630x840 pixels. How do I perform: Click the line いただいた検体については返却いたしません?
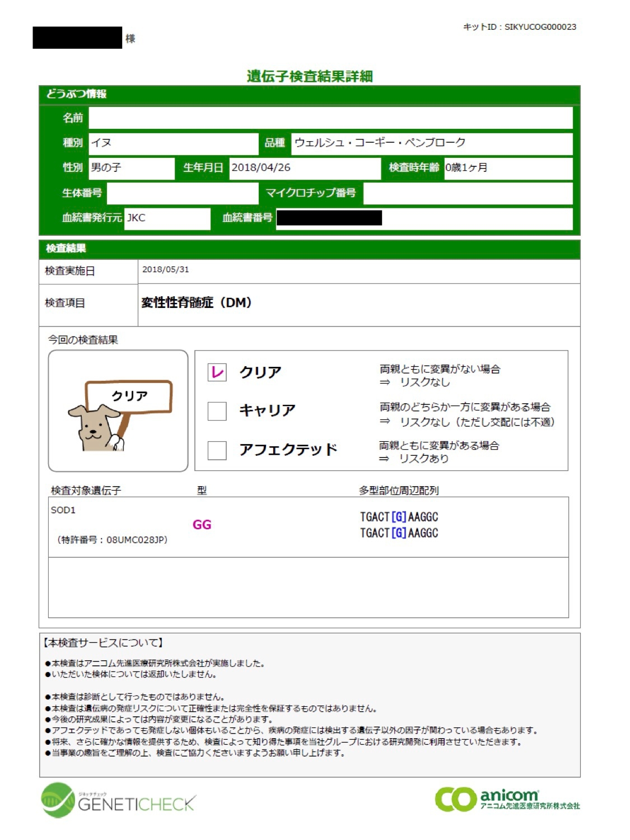pos(130,674)
